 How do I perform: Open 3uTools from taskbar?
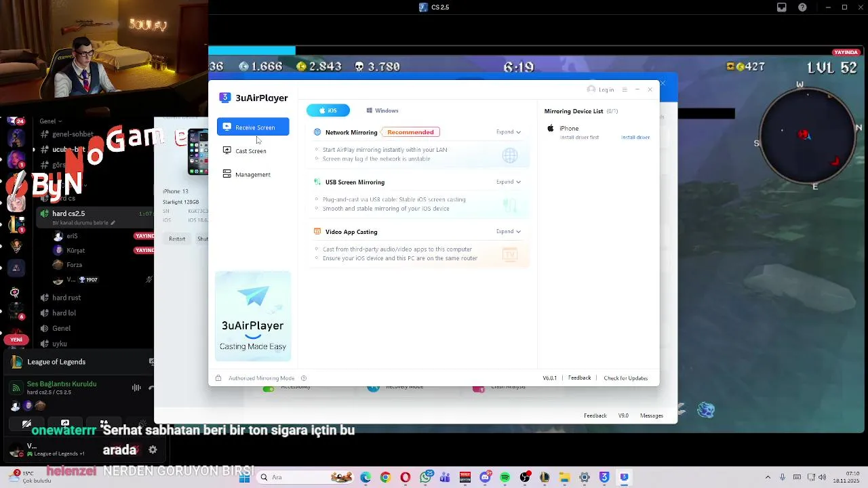click(x=604, y=477)
